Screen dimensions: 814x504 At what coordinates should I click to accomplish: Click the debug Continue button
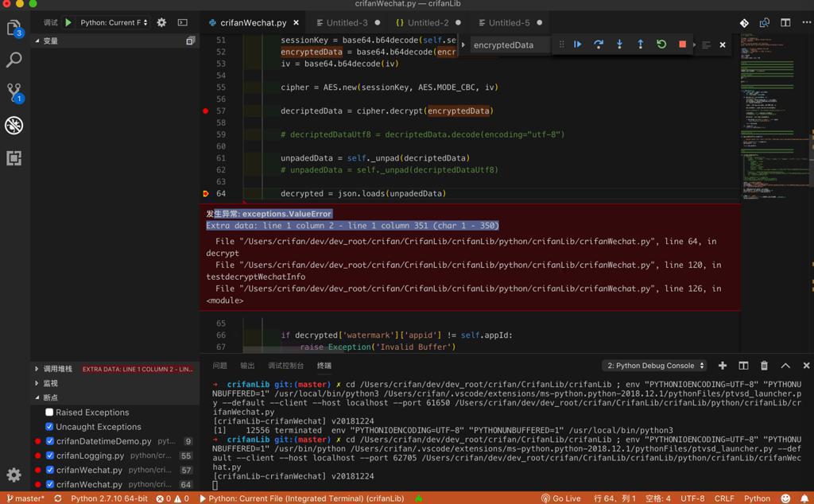[x=578, y=45]
